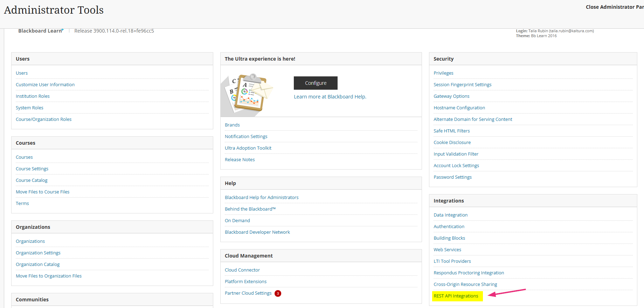The image size is (644, 308).
Task: Open Respondus Proctoring Integration
Action: tap(469, 273)
